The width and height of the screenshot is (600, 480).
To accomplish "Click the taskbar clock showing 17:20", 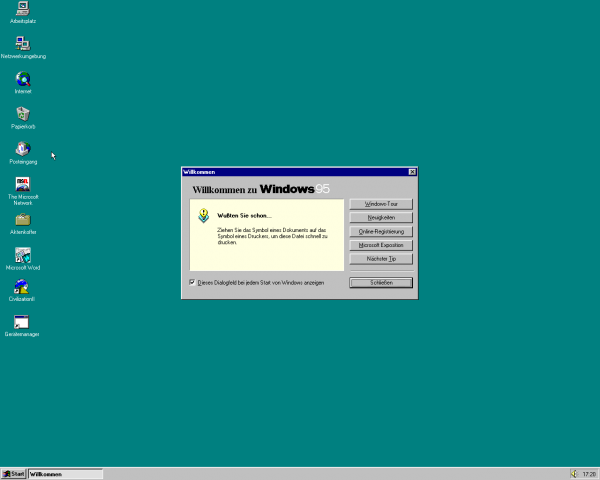I will (x=589, y=474).
